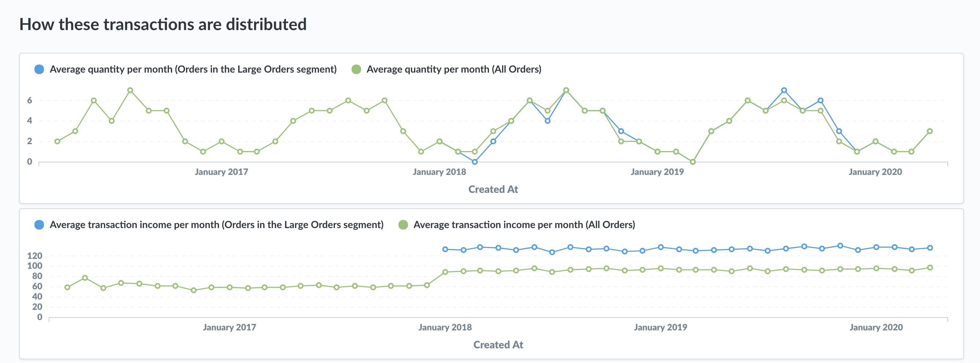The width and height of the screenshot is (980, 363).
Task: Click the first green point in the income chart
Action: click(67, 287)
